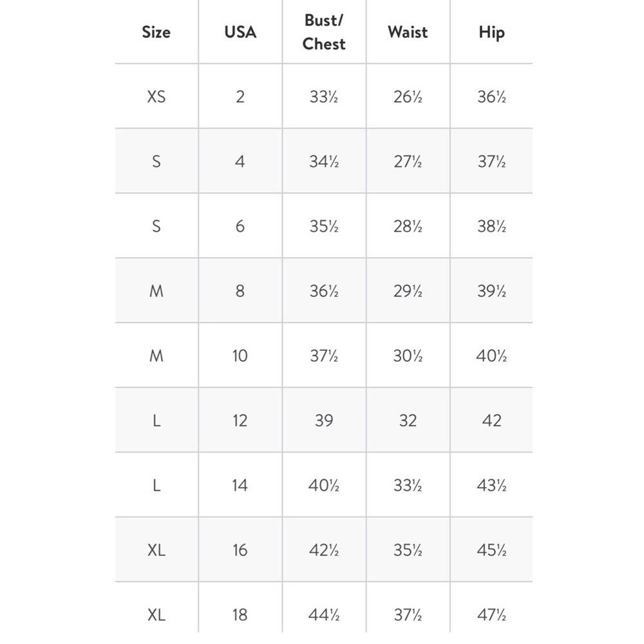The image size is (644, 644).
Task: Click the 30½ waist measurement
Action: (x=408, y=355)
